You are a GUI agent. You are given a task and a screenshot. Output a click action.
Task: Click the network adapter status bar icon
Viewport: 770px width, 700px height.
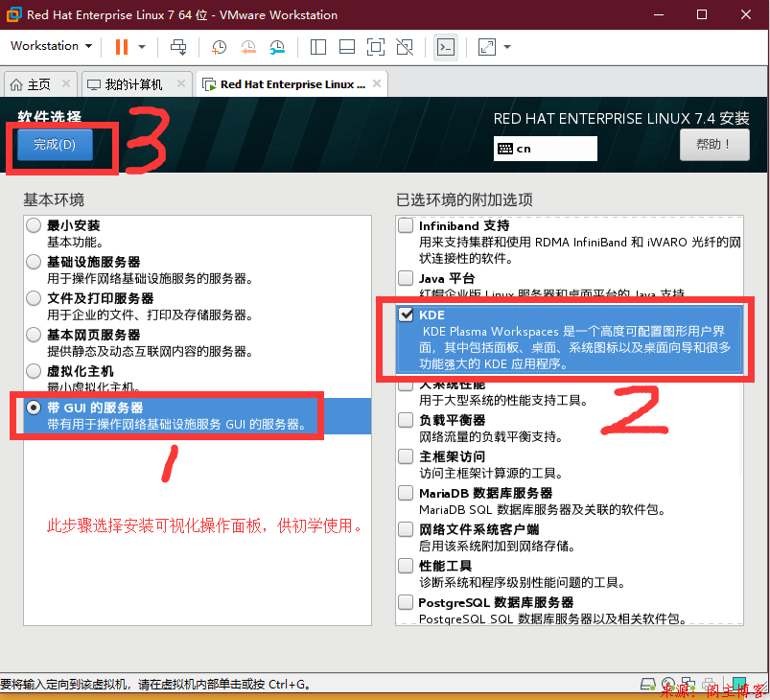[x=688, y=684]
